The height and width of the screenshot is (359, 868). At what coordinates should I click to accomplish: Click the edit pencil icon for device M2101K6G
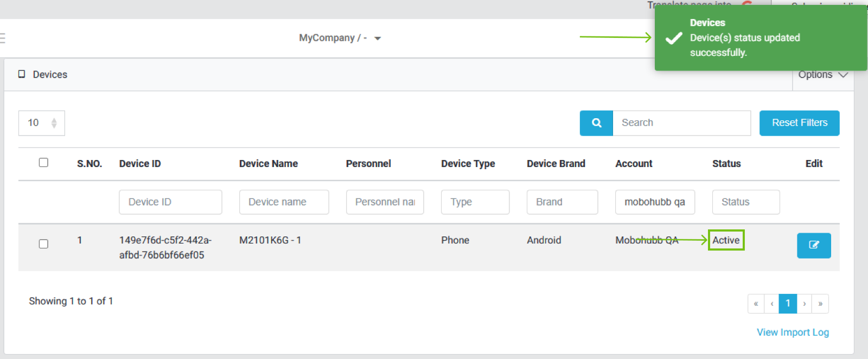click(813, 245)
